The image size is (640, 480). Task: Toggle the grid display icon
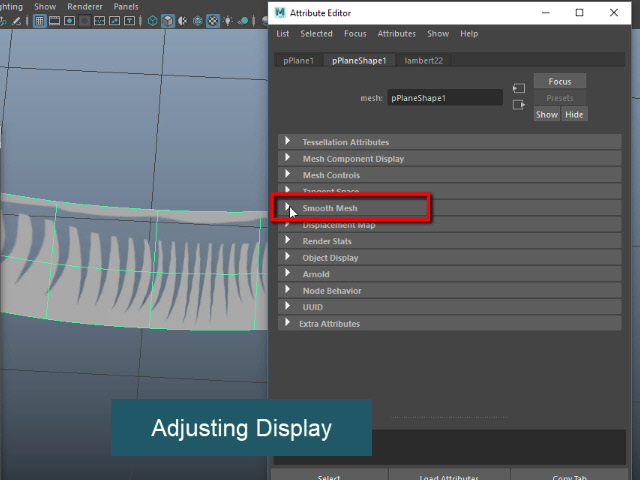point(39,20)
